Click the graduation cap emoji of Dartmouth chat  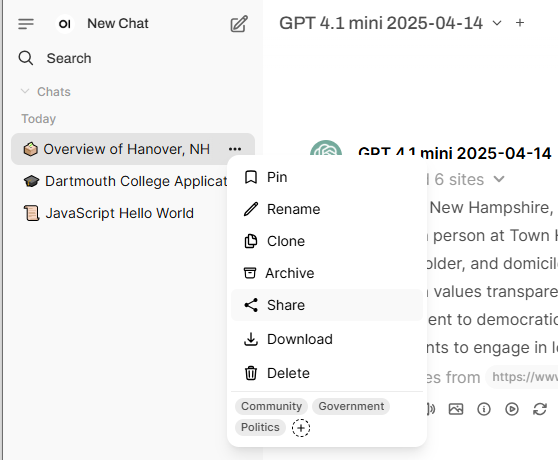pos(31,181)
